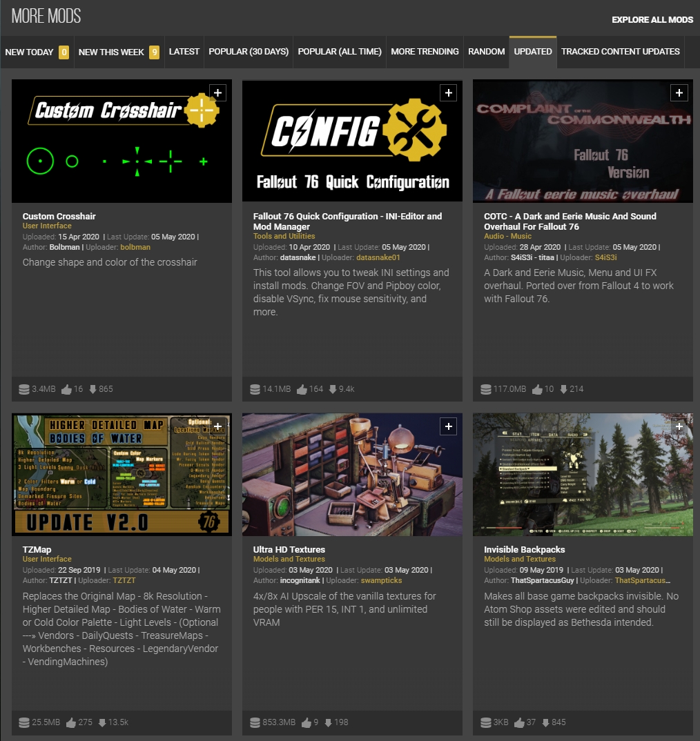Click Audio - Music category link
This screenshot has height=741, width=700.
[507, 236]
